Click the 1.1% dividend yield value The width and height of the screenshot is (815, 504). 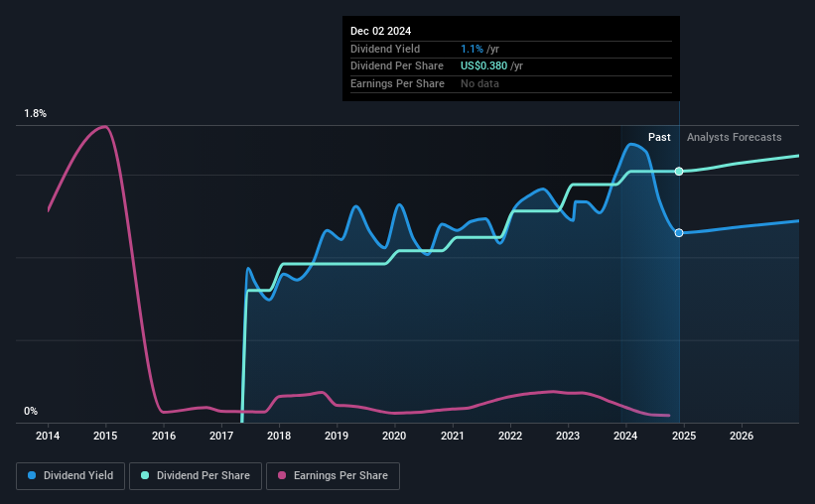coord(472,49)
